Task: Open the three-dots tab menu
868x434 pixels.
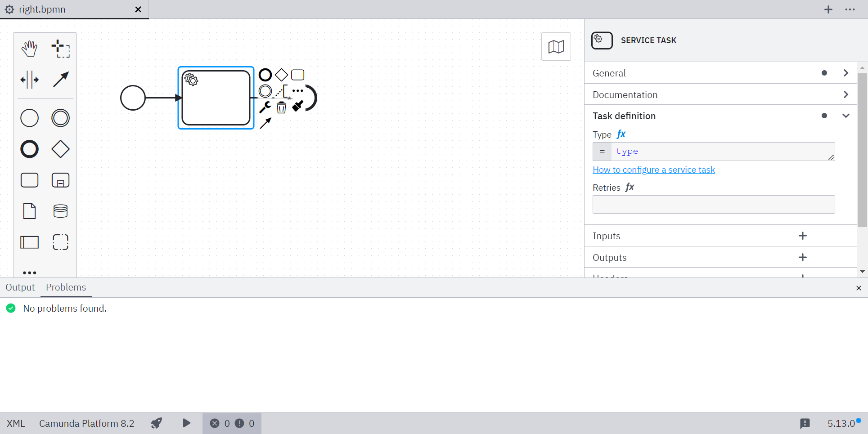Action: [x=850, y=9]
